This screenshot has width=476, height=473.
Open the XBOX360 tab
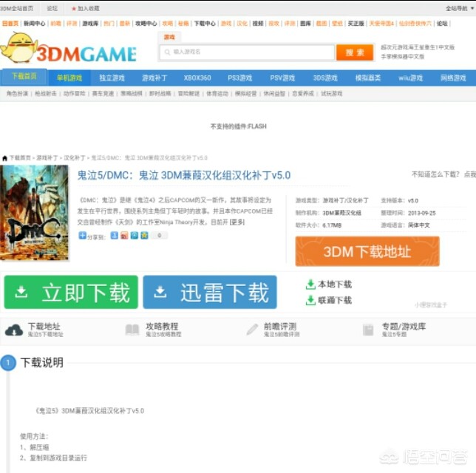click(197, 78)
